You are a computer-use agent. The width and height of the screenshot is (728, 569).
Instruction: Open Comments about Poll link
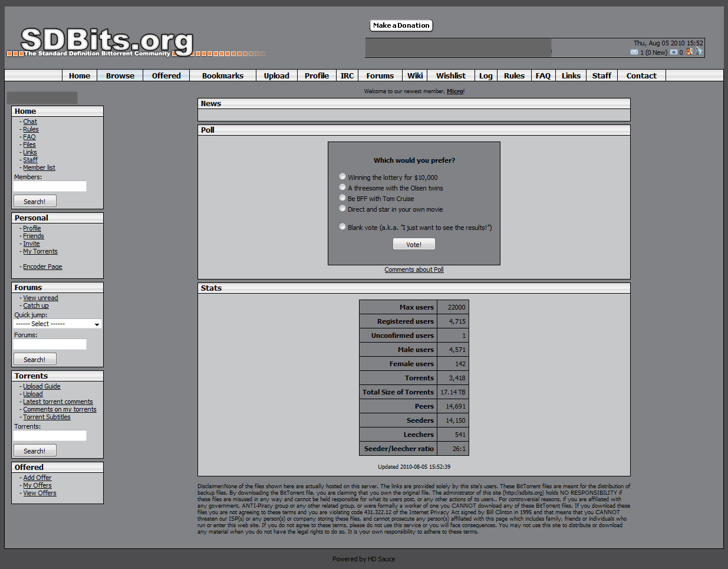pos(414,269)
